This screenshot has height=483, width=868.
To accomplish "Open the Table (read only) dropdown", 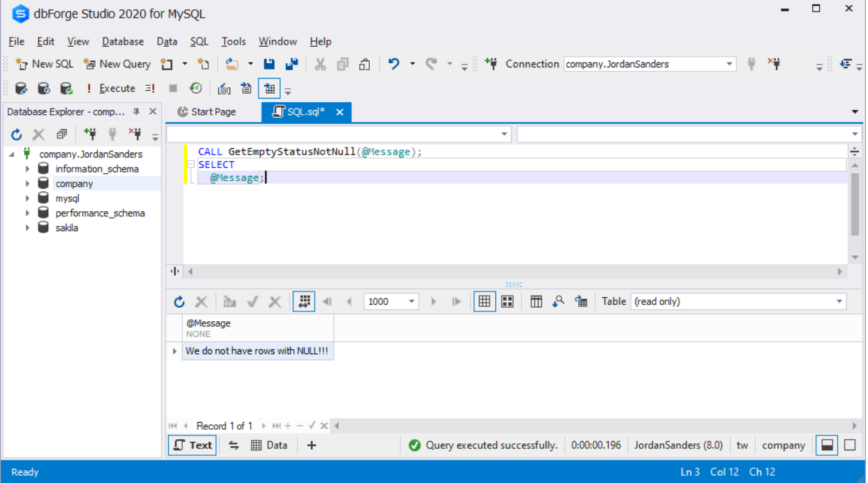I will 840,302.
